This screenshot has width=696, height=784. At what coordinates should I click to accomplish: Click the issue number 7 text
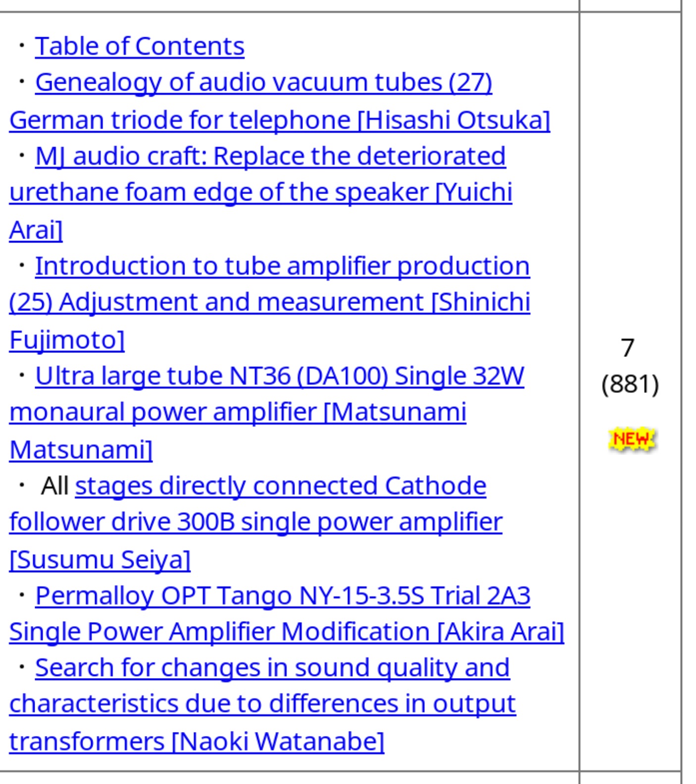[628, 348]
